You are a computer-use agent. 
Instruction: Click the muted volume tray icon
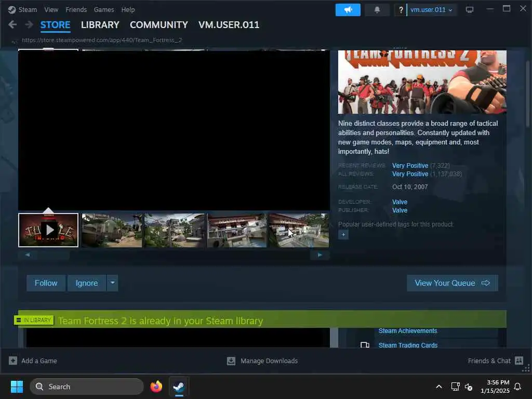469,387
